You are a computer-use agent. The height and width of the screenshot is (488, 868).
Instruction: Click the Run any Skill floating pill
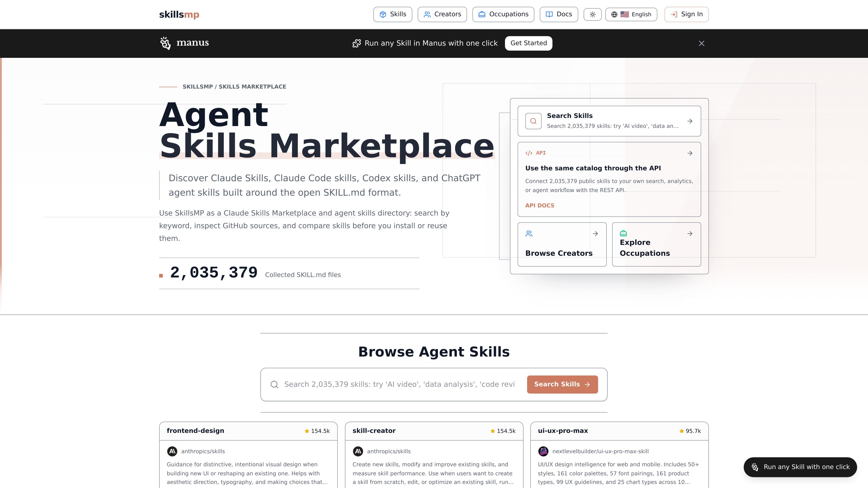[800, 467]
